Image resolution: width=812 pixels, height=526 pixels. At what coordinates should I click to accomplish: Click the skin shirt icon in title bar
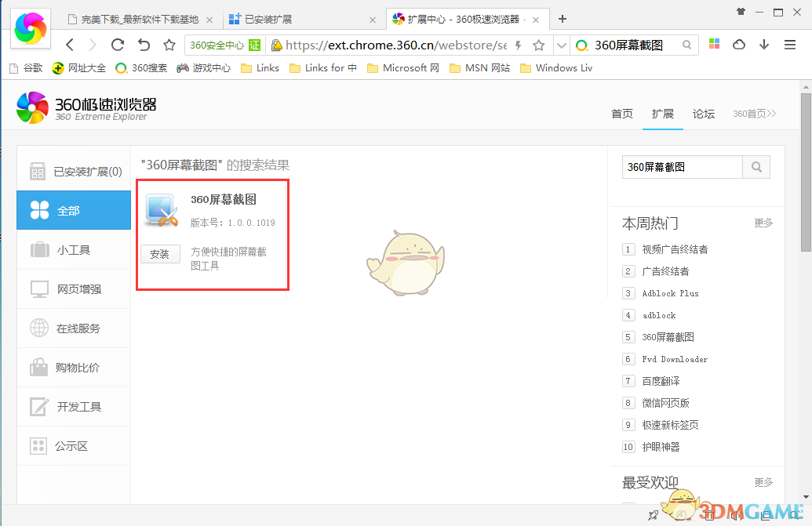coord(741,12)
